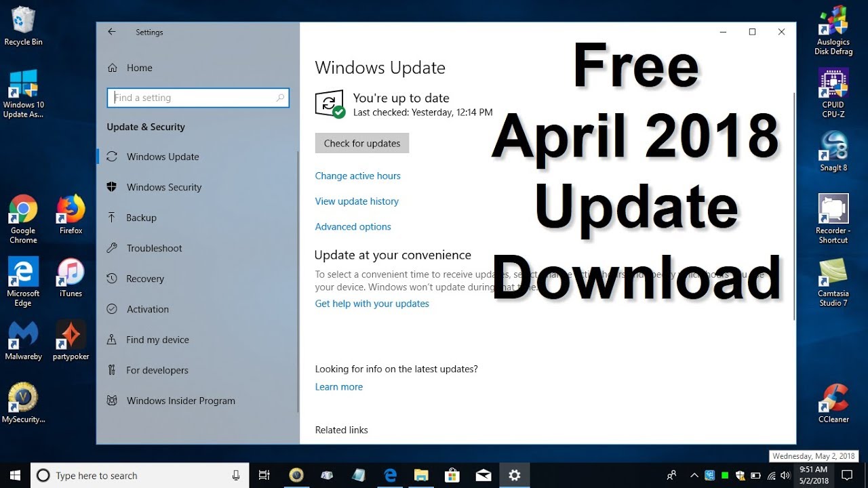Select the MySecurity desktop shortcut
The height and width of the screenshot is (488, 868).
pyautogui.click(x=23, y=403)
